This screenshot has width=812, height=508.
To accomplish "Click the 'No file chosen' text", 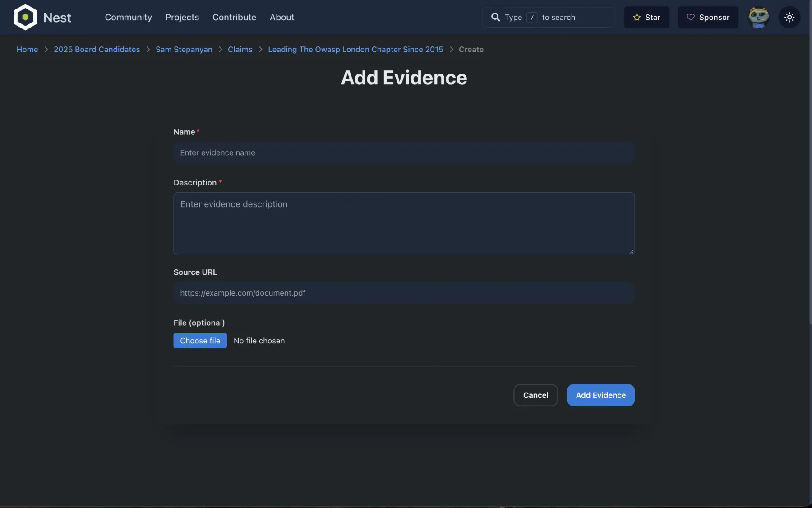I will [x=259, y=341].
